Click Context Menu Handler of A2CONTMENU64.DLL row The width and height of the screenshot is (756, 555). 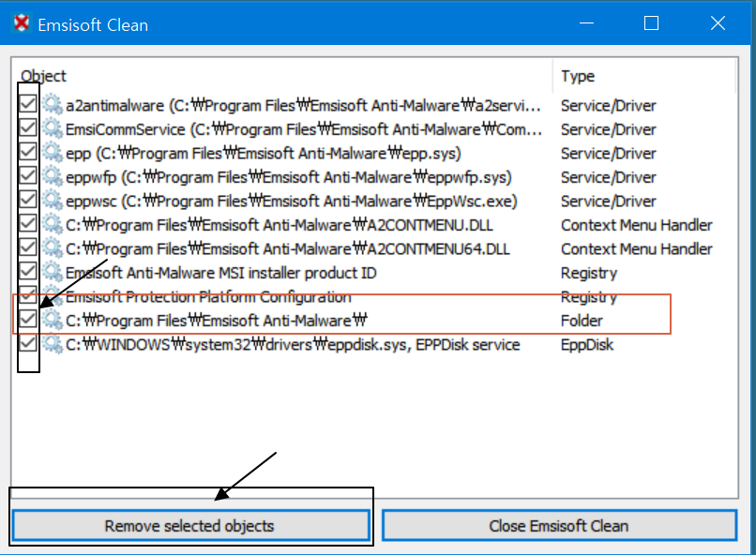coord(637,248)
